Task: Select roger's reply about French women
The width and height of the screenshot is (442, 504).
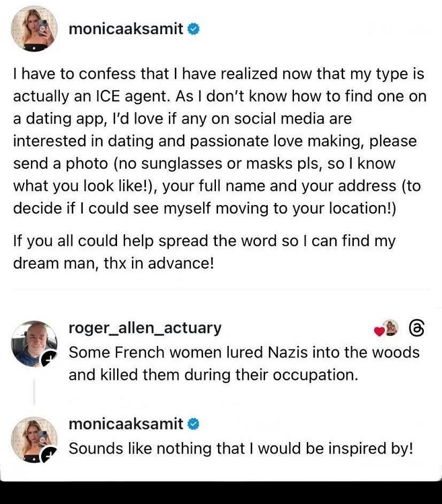Action: point(244,363)
